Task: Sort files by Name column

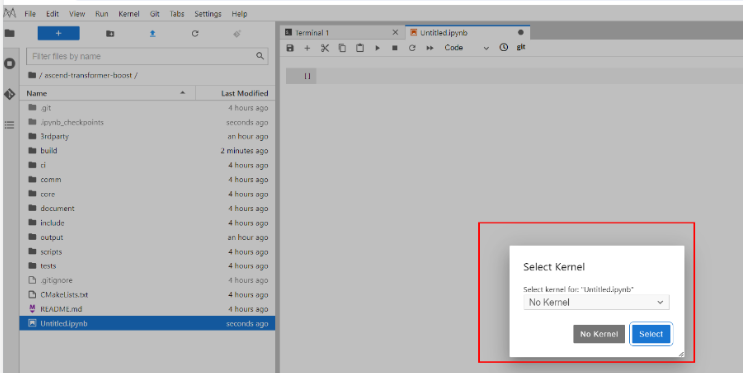Action: [107, 93]
